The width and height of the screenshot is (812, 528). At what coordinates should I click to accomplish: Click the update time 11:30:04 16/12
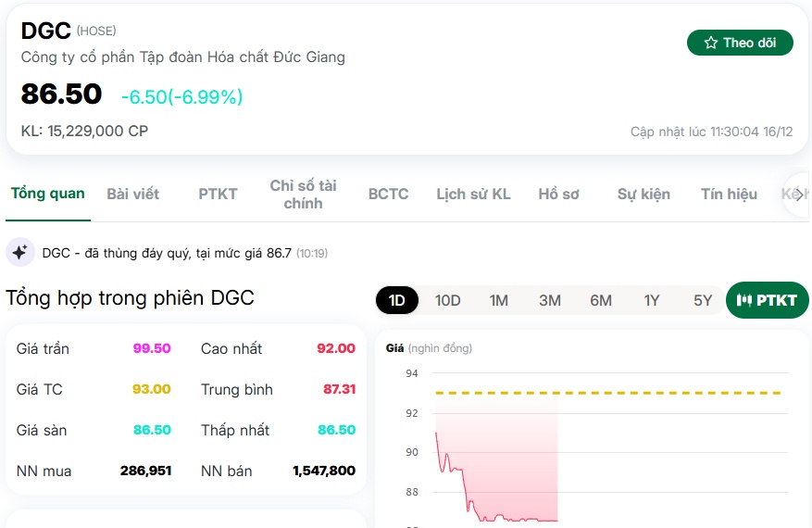click(711, 132)
